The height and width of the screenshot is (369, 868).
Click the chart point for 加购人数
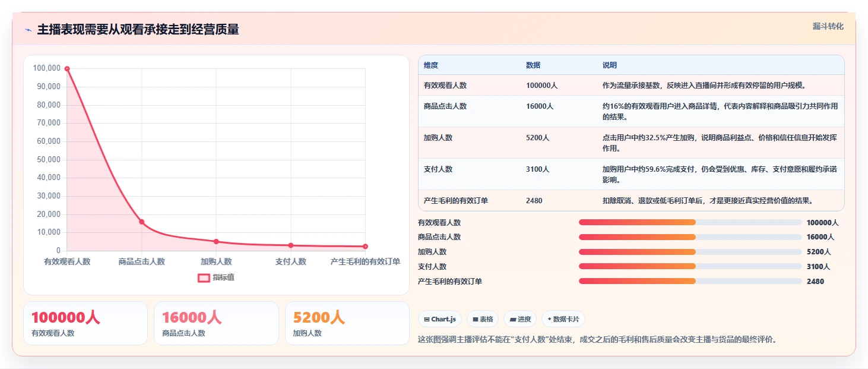tap(216, 241)
